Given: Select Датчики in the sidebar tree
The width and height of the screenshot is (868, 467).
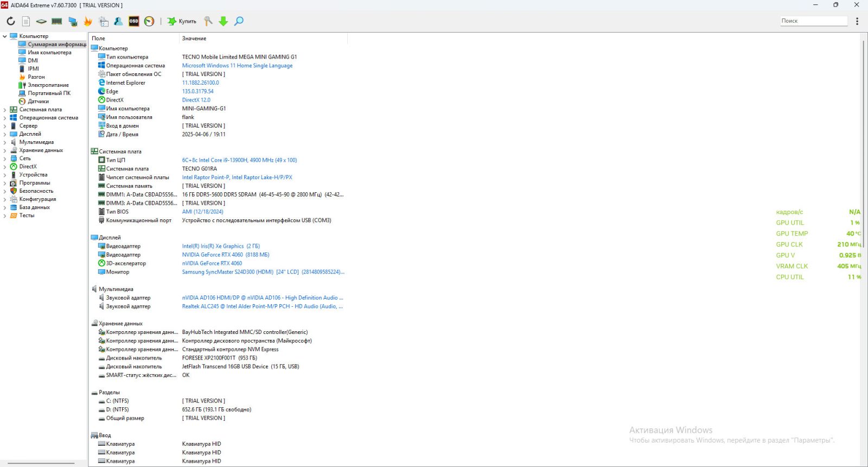Looking at the screenshot, I should [x=38, y=102].
